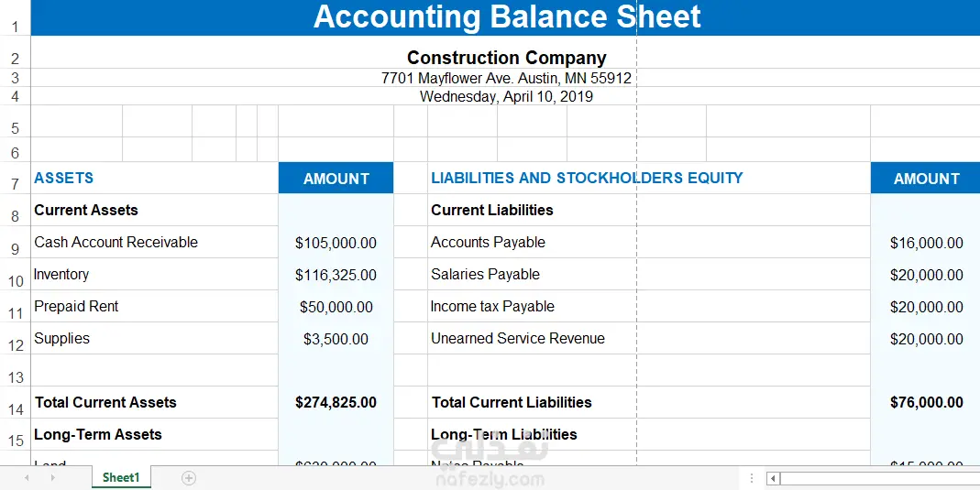Go to next sheet navigation arrow
Viewport: 980px width, 490px height.
coord(53,478)
